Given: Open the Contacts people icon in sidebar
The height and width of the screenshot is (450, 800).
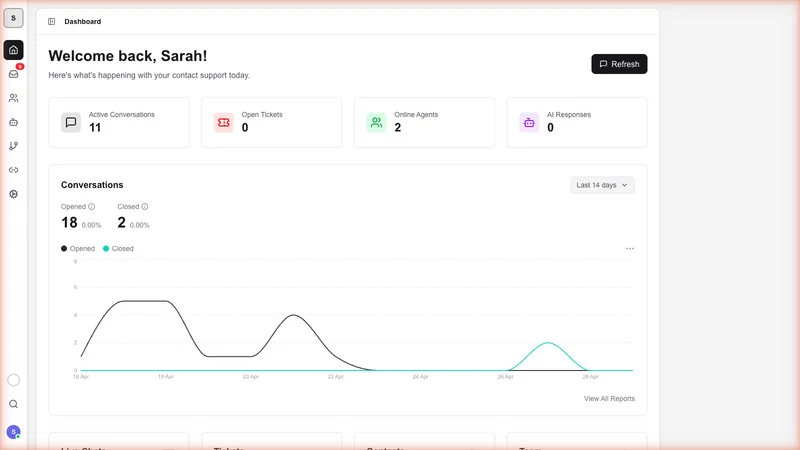Looking at the screenshot, I should pos(13,98).
